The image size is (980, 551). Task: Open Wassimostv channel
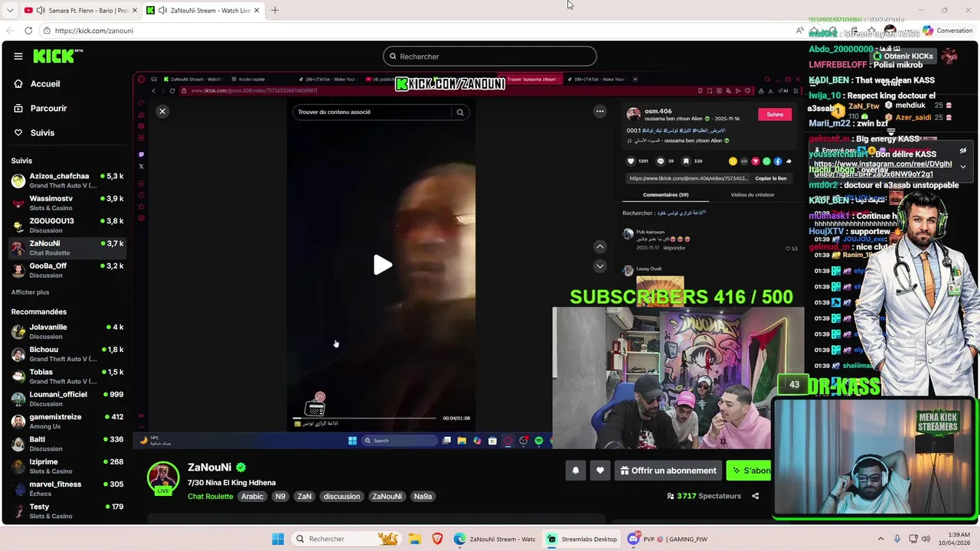(x=67, y=203)
